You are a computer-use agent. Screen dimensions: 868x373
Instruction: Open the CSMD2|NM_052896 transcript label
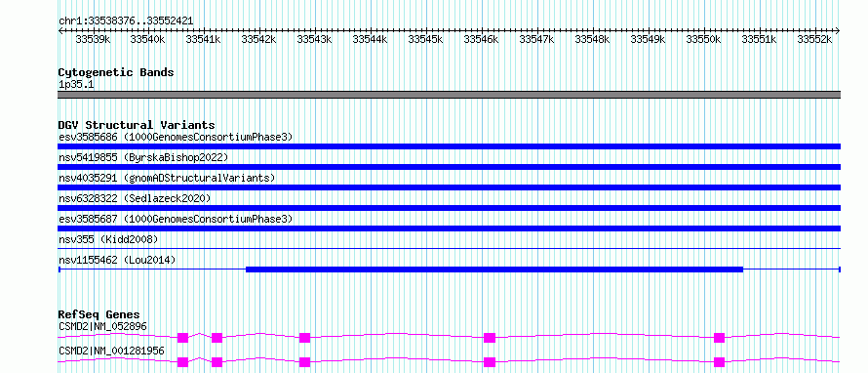tap(103, 326)
